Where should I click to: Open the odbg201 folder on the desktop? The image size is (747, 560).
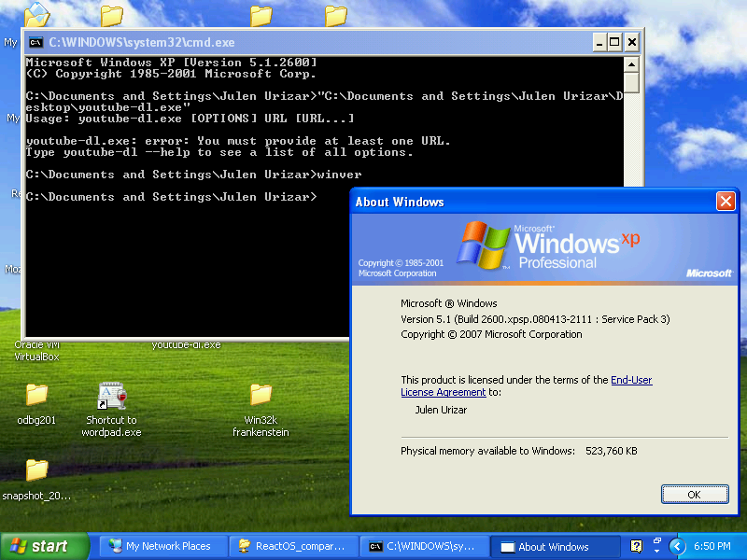click(36, 396)
